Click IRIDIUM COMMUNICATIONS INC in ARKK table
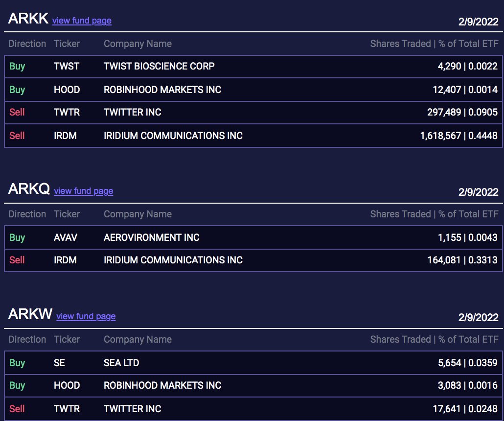The height and width of the screenshot is (421, 504). (x=173, y=136)
